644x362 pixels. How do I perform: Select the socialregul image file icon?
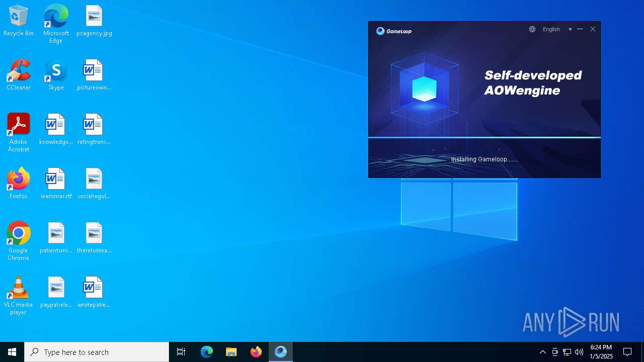[x=94, y=184]
